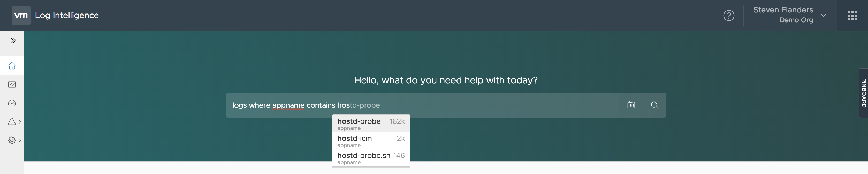Choose the hostd-icm autocomplete suggestion
868x174 pixels.
tap(371, 141)
